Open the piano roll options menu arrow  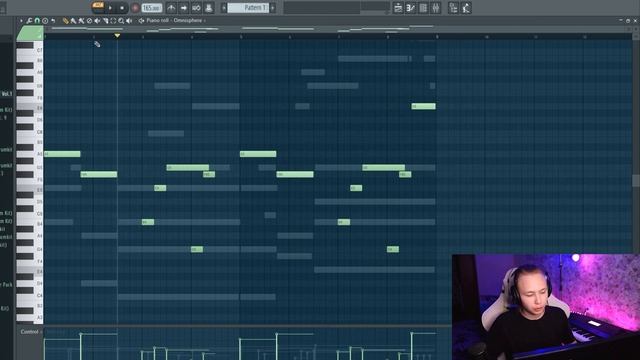[x=21, y=20]
